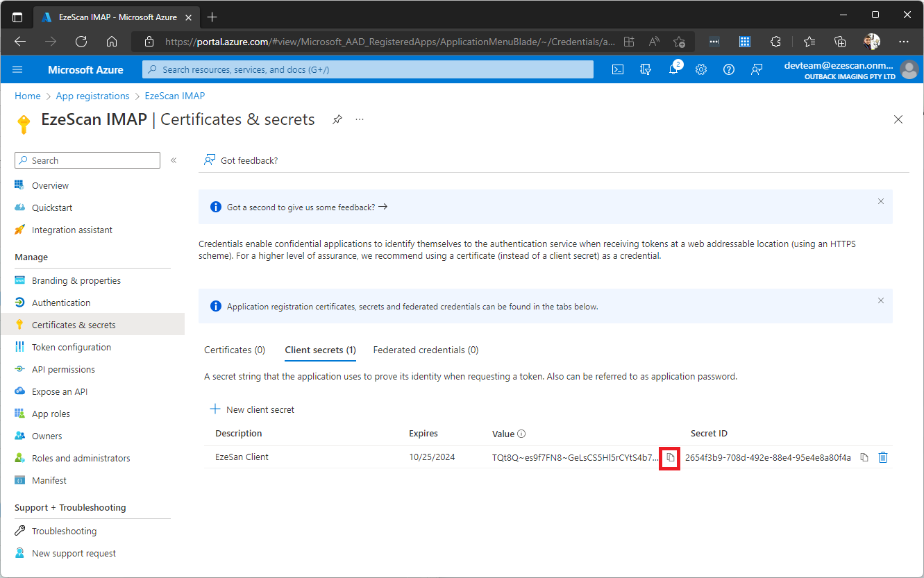This screenshot has height=578, width=924.
Task: Click the Azure search resources box
Action: tap(368, 69)
